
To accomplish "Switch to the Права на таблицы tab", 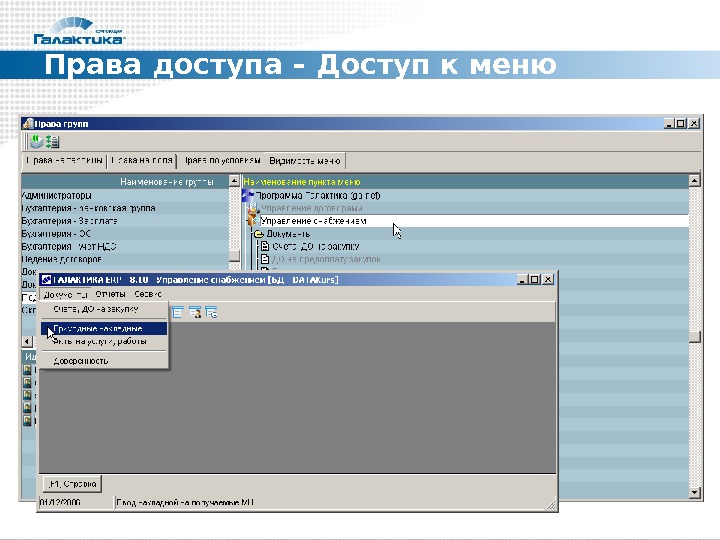I will 64,161.
